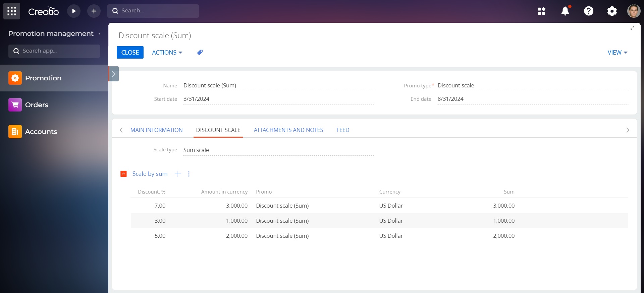This screenshot has width=644, height=293.
Task: Click the Scale by sum detail title
Action: click(x=150, y=174)
